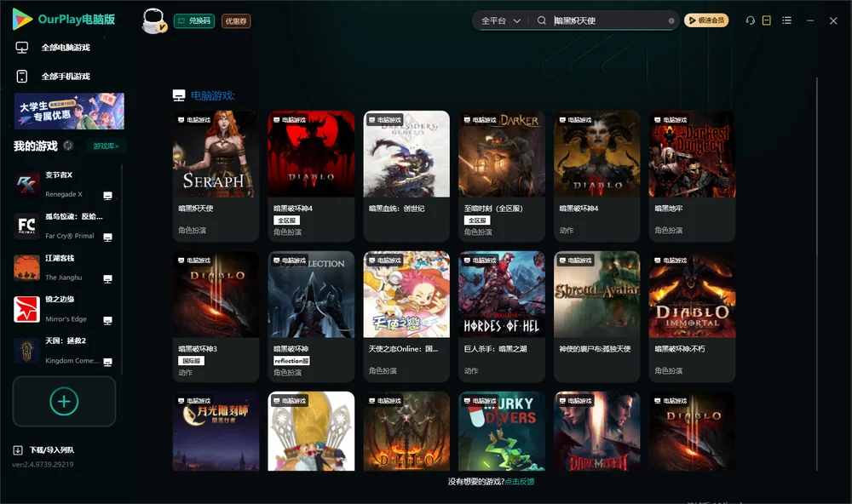Open the 神使的裹尸布 Shroud of Avatar card
The width and height of the screenshot is (852, 504).
(596, 317)
